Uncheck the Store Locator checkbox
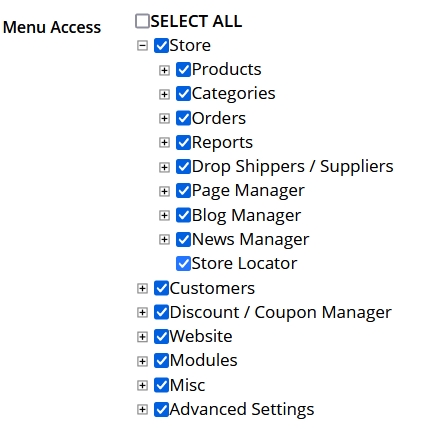The height and width of the screenshot is (429, 425). coord(183,264)
